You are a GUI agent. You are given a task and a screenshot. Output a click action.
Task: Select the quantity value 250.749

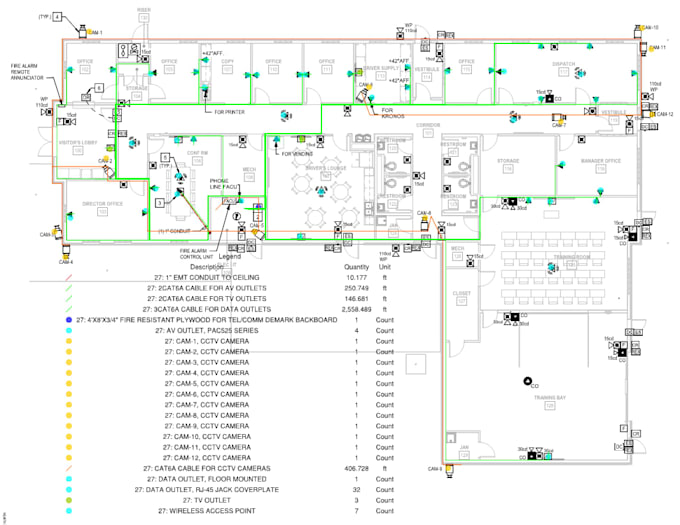point(356,288)
